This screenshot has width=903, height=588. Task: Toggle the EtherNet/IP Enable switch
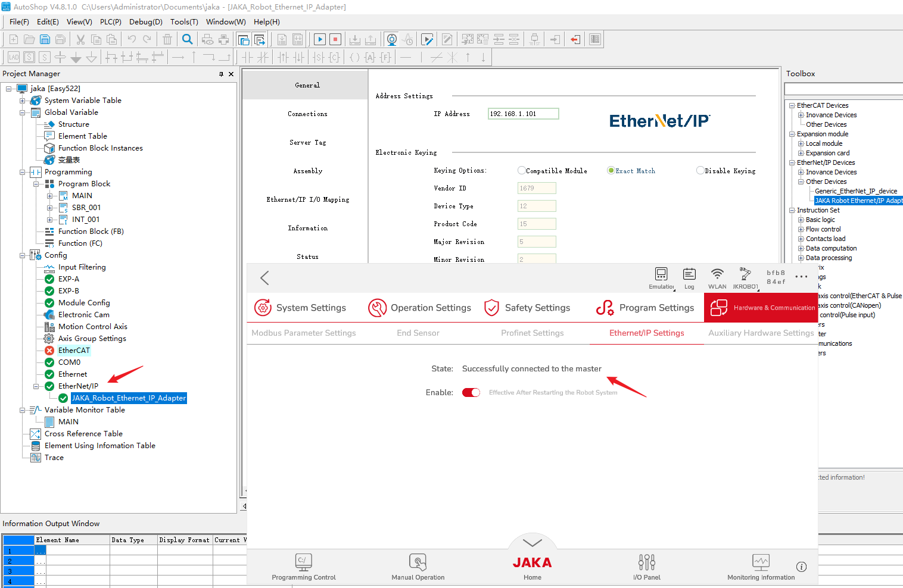tap(471, 393)
